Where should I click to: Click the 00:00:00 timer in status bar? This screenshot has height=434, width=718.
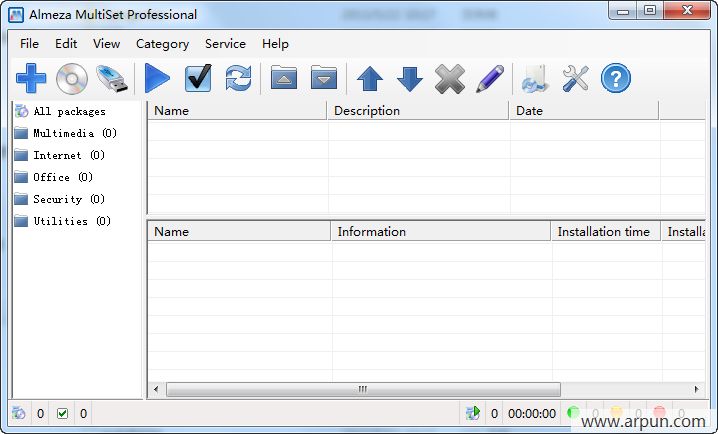click(x=532, y=413)
